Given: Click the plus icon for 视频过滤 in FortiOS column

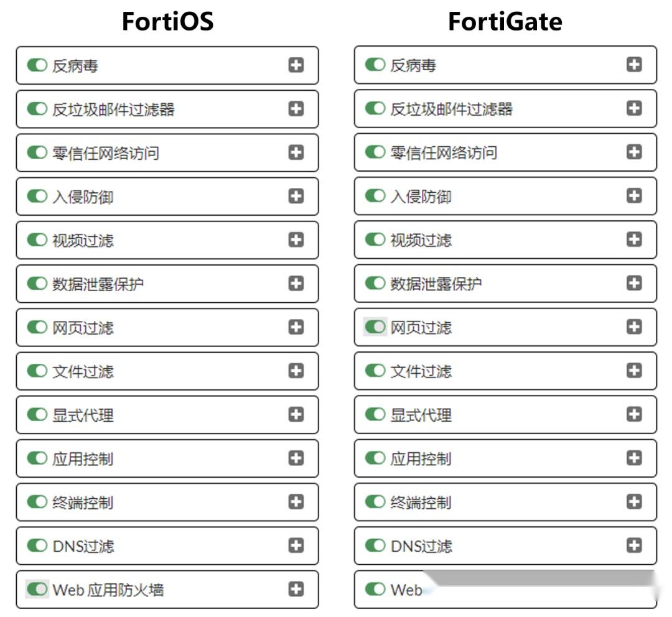Looking at the screenshot, I should [x=297, y=239].
